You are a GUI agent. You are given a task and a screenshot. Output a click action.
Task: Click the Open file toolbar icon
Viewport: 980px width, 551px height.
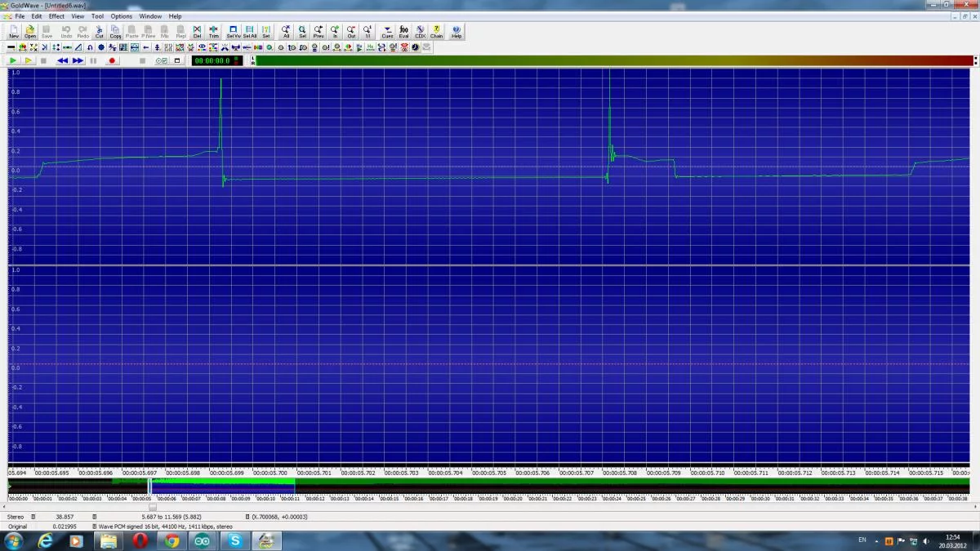pyautogui.click(x=30, y=32)
